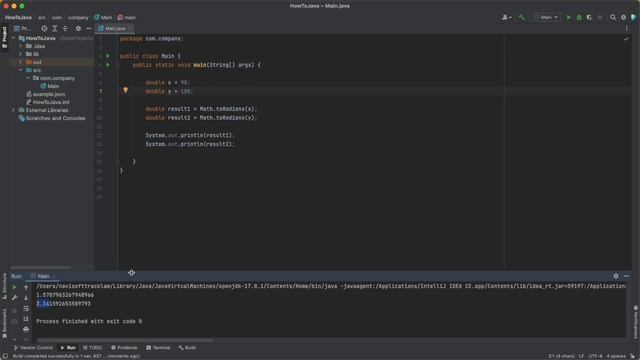Open Main run configuration dropdown
The height and width of the screenshot is (360, 640).
546,18
